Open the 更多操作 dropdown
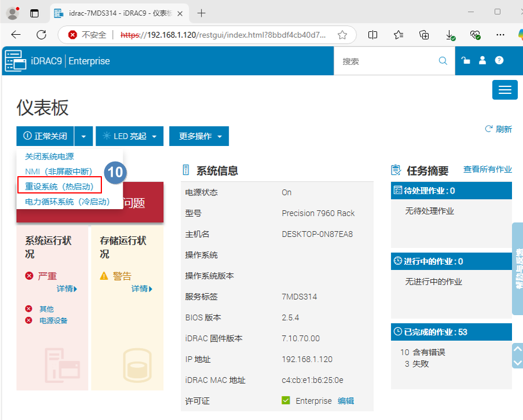 (x=199, y=136)
